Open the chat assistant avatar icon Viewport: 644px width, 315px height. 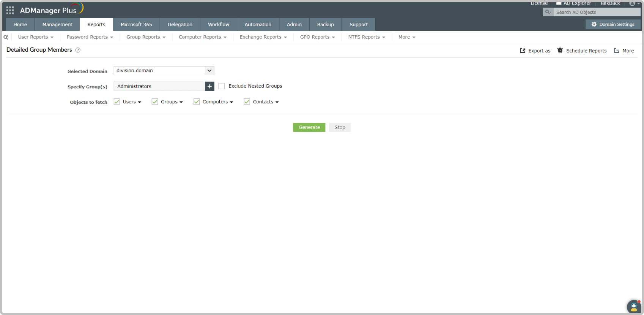coord(634,306)
